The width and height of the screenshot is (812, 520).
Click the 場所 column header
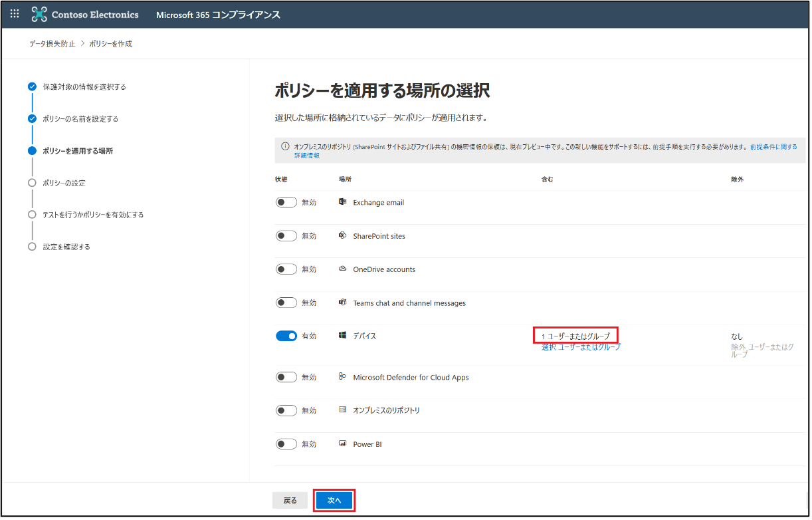point(345,180)
